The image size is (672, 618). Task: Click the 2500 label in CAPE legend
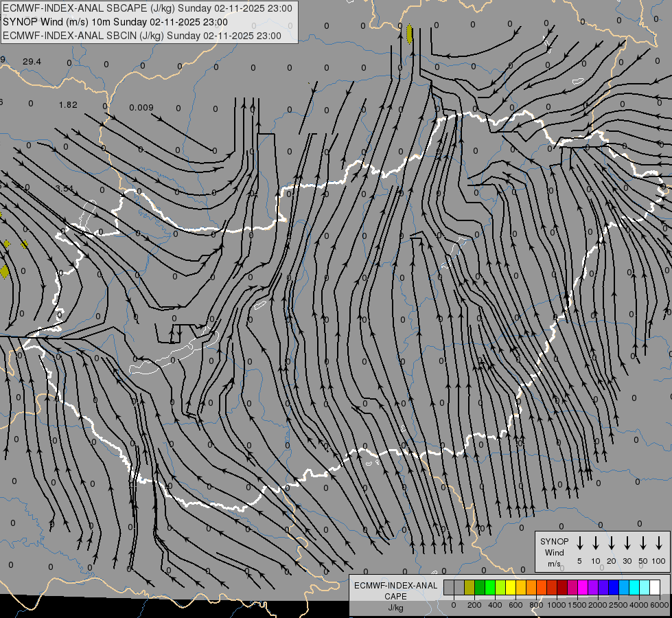(618, 605)
